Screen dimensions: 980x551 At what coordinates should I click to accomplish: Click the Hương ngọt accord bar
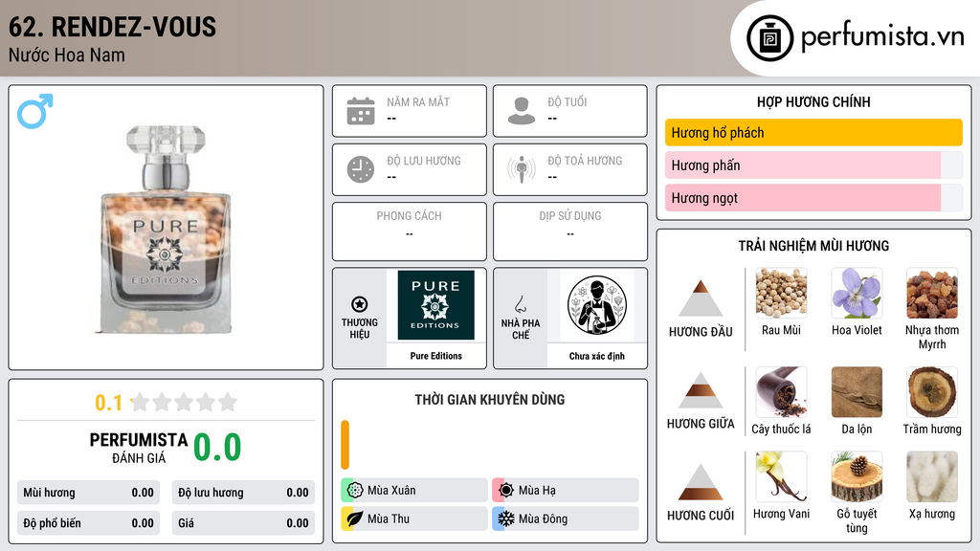813,197
